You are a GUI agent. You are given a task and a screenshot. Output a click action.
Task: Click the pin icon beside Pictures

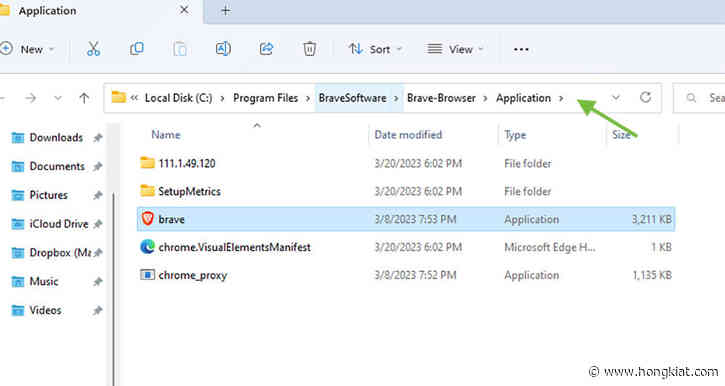coord(98,195)
